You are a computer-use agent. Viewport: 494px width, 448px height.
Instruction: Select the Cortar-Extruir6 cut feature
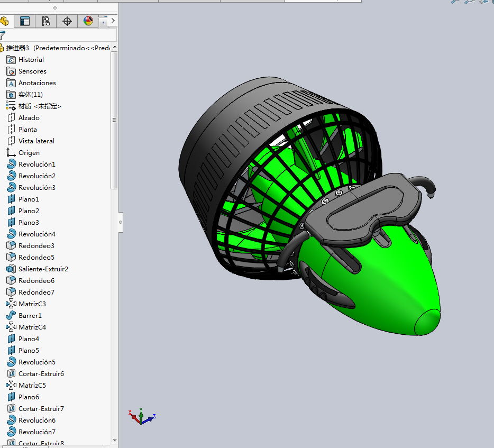click(41, 374)
